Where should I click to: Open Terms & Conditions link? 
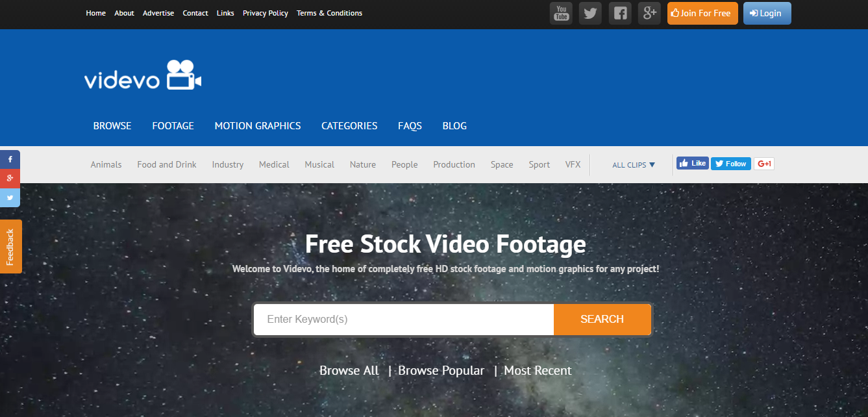click(x=330, y=13)
